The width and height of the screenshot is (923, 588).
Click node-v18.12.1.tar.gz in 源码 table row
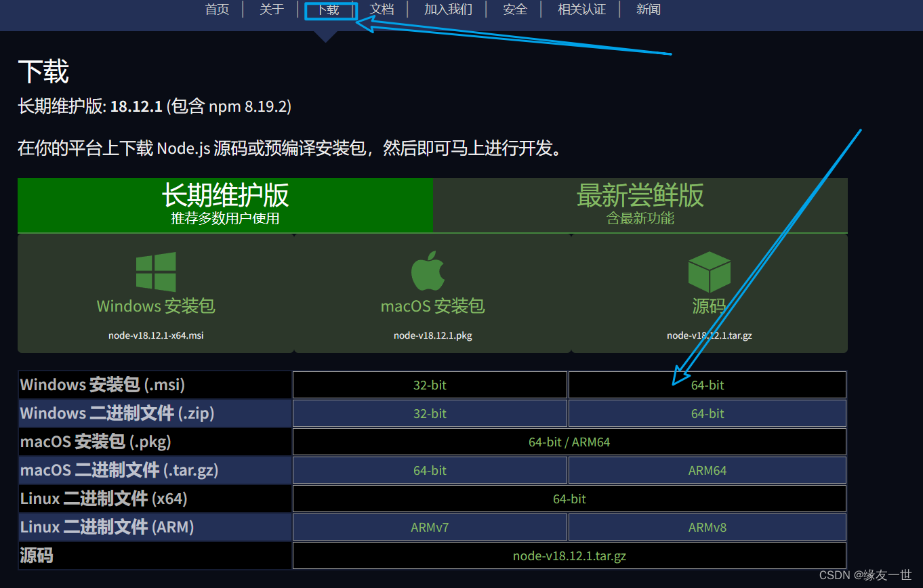click(x=569, y=555)
